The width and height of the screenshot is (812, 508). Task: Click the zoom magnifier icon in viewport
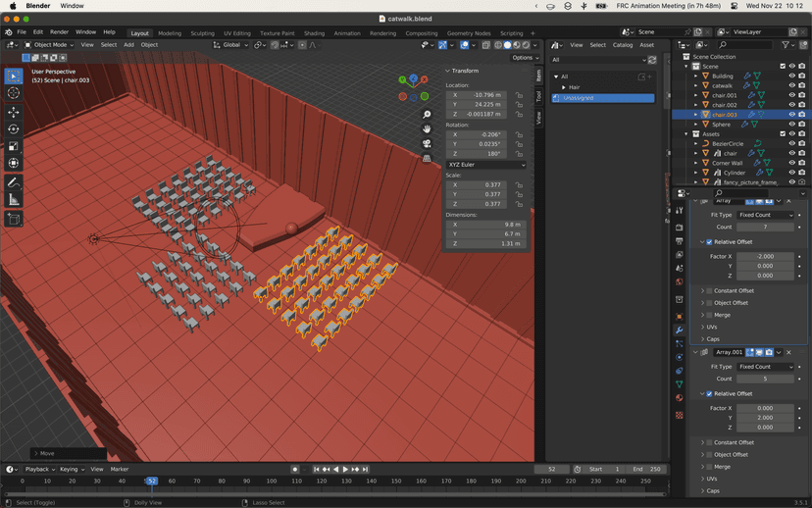point(427,115)
